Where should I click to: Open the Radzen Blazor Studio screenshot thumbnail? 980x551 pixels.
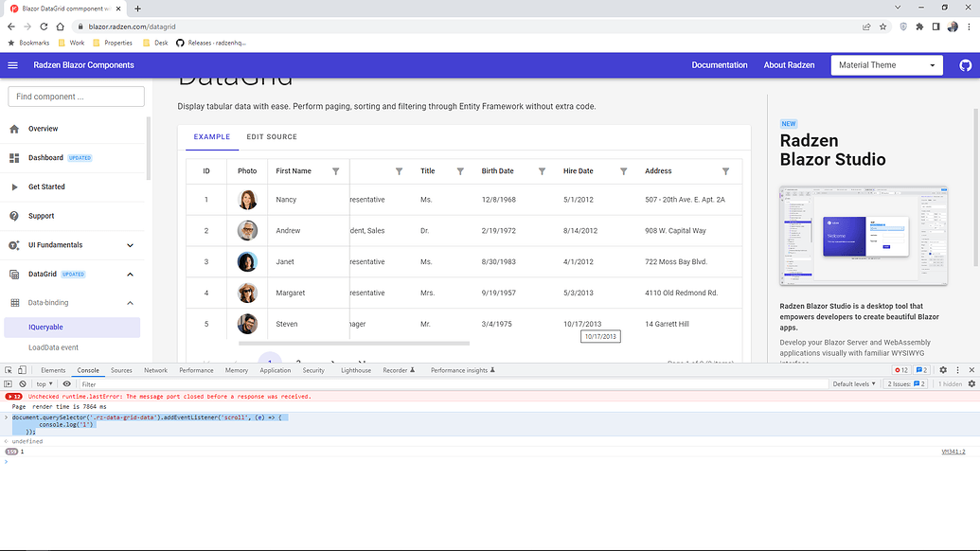click(864, 236)
